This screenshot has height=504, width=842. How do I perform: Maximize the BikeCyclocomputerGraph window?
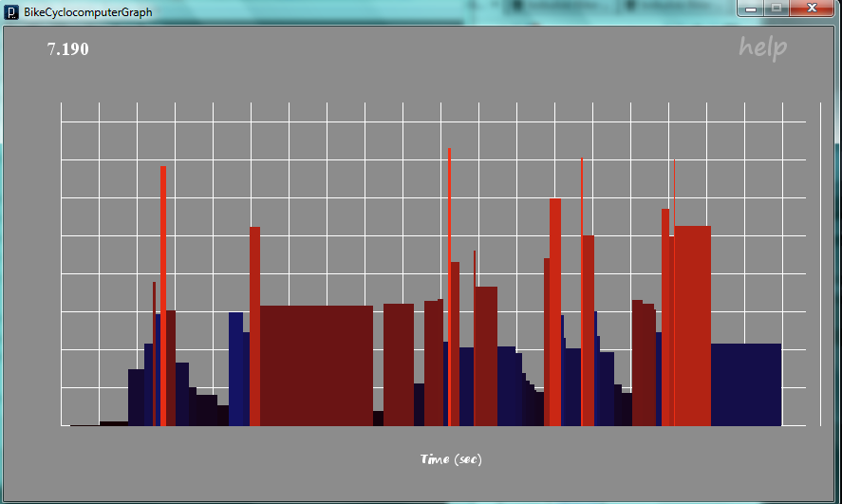[776, 8]
